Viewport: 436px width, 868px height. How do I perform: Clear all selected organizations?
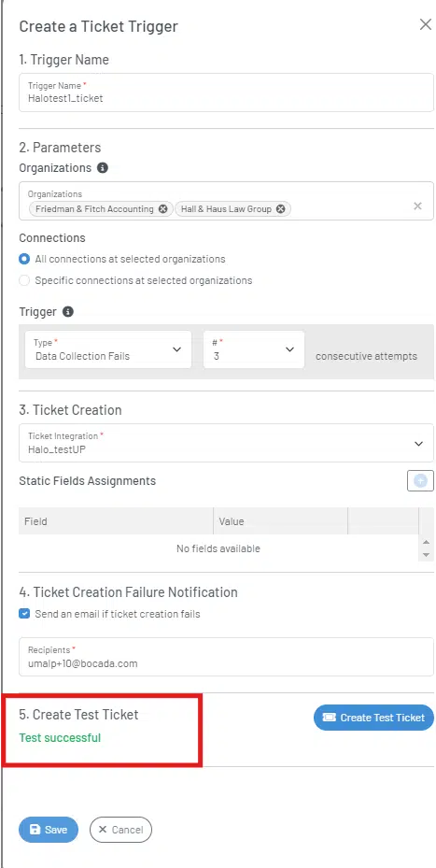pyautogui.click(x=417, y=206)
